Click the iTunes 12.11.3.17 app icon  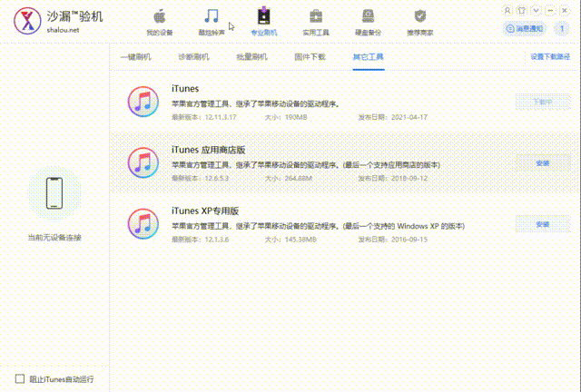click(143, 102)
